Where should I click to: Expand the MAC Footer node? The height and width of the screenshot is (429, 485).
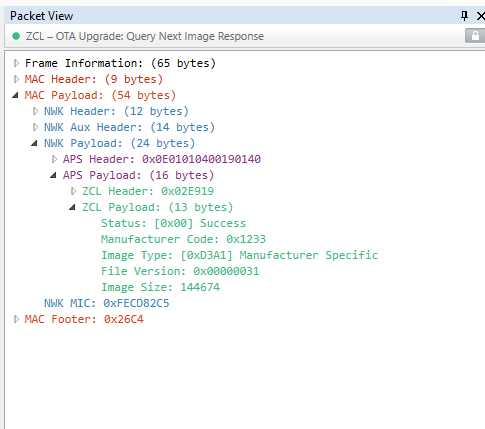pyautogui.click(x=16, y=319)
